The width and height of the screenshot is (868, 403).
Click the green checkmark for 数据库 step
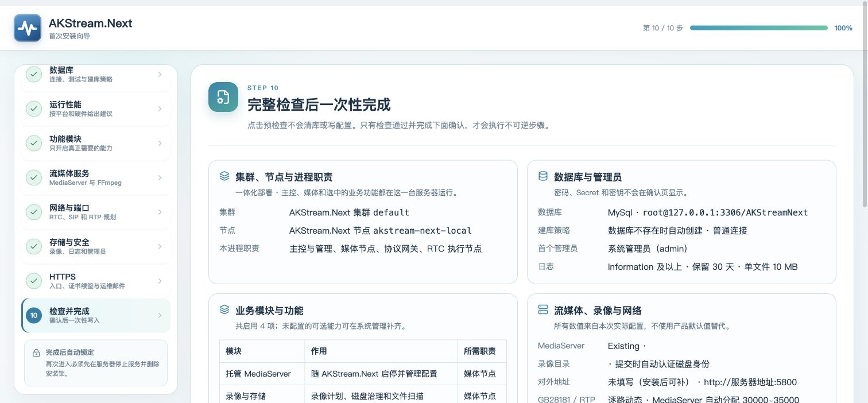34,74
